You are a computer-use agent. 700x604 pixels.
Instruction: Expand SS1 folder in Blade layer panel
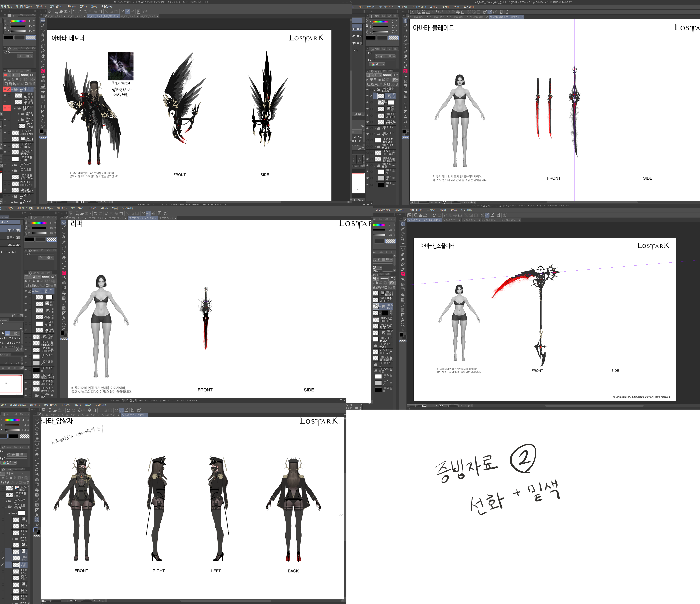tap(375, 128)
